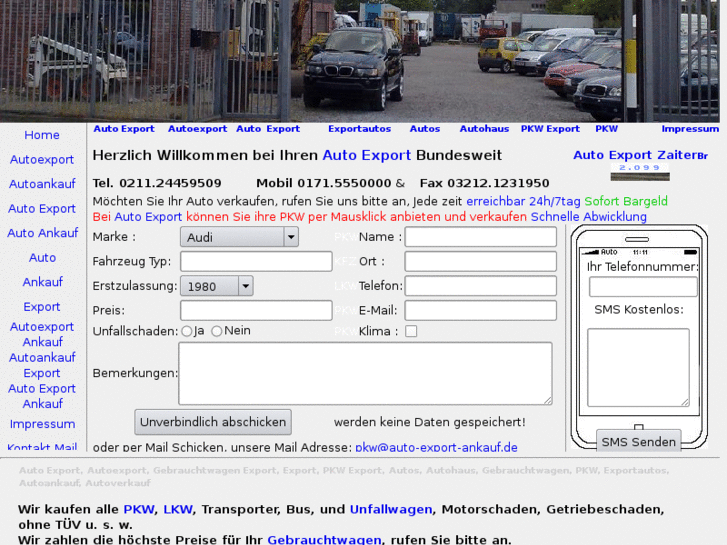Viewport: 727px width, 545px height.
Task: Focus the Ort input field
Action: [480, 262]
